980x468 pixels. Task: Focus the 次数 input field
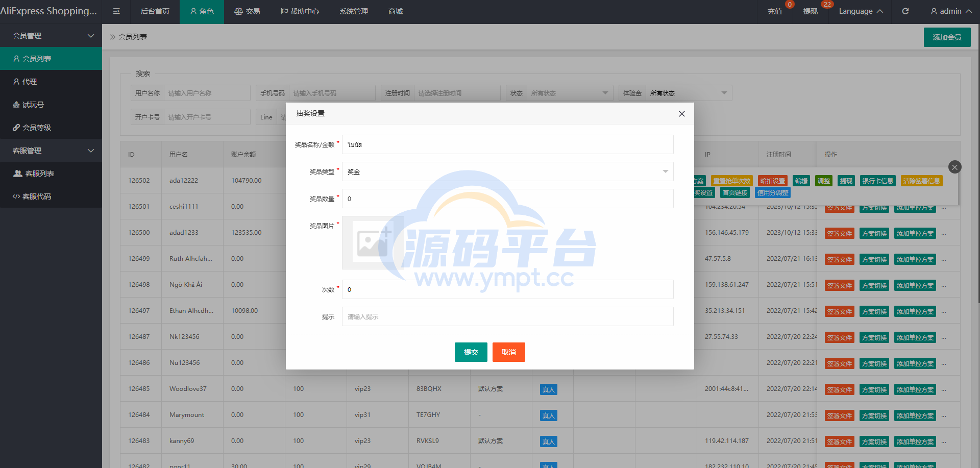pos(507,289)
